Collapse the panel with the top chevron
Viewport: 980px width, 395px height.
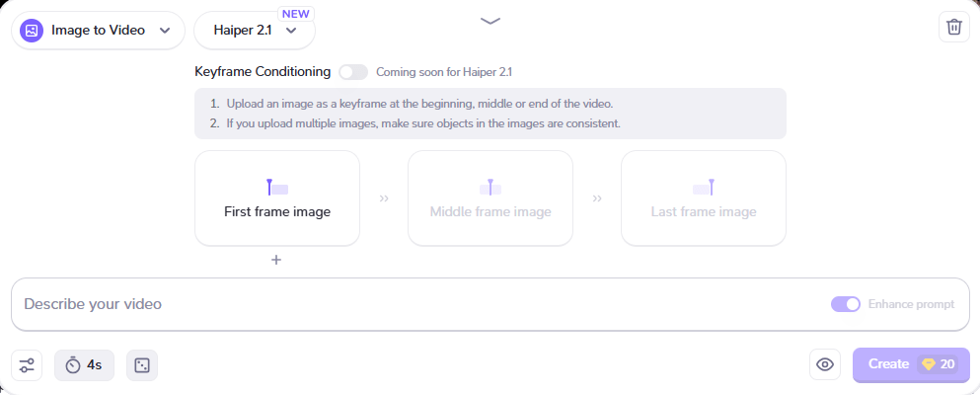coord(490,21)
